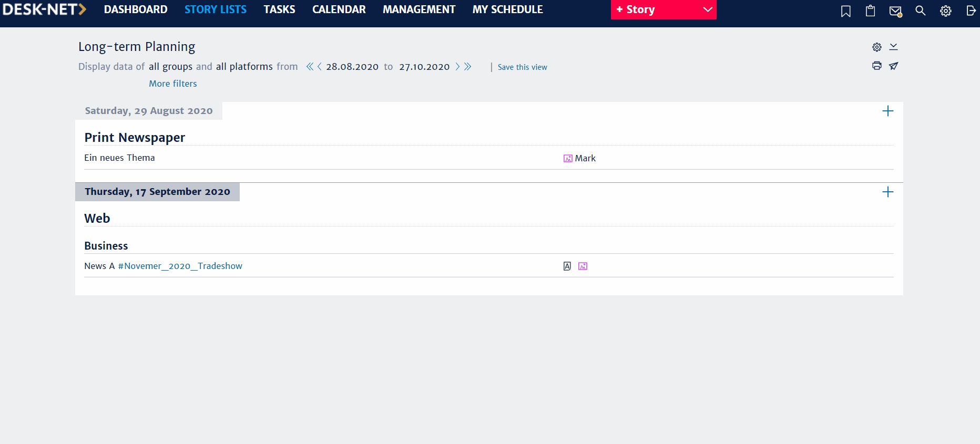980x444 pixels.
Task: Open the Tasks menu item
Action: click(x=279, y=9)
